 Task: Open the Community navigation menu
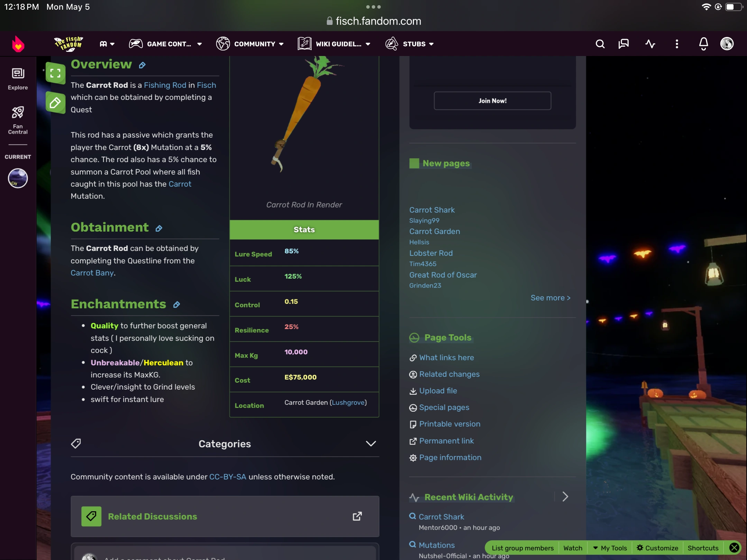coord(250,44)
